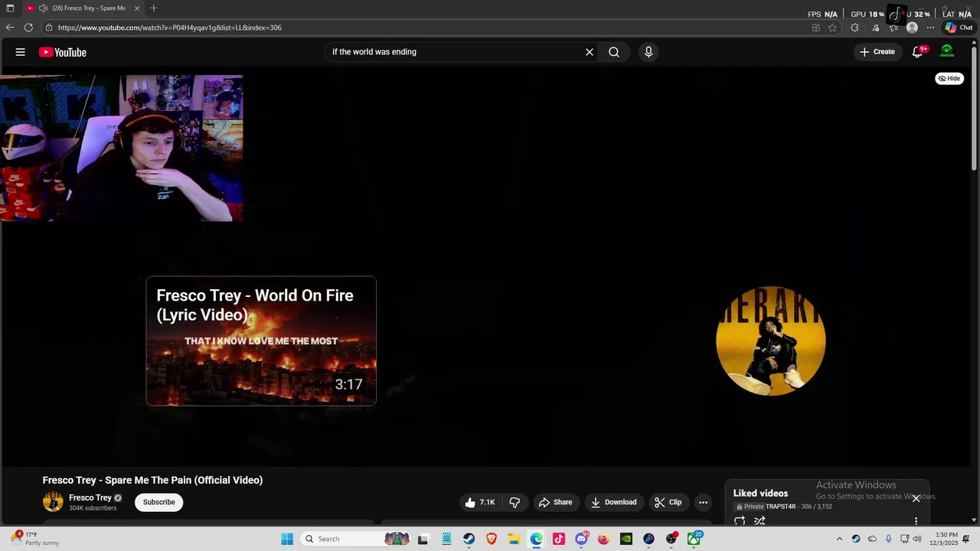
Task: Open the YouTube guide hamburger menu
Action: click(x=21, y=52)
